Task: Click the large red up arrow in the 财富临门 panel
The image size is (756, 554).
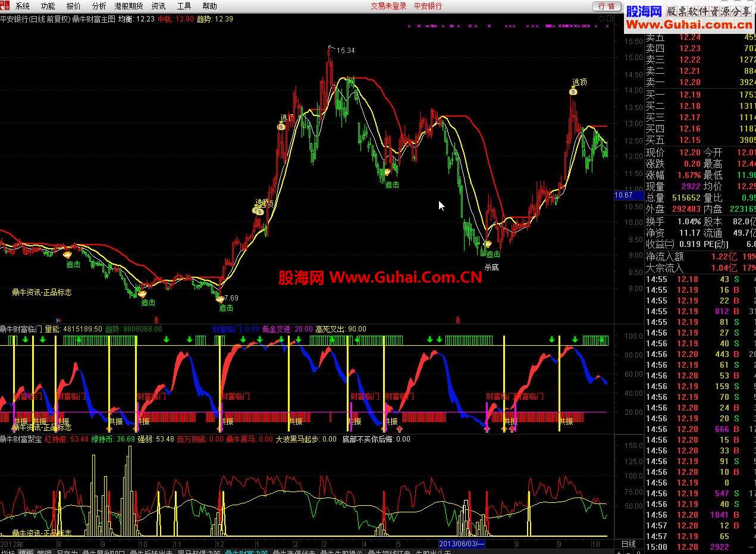Action: [400, 428]
